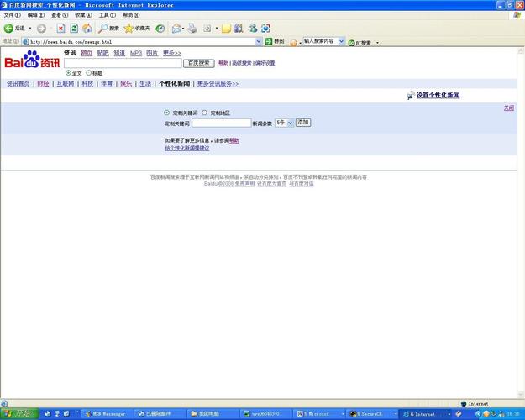This screenshot has height=420, width=525.
Task: Click the icon beside 设置个性化新闻
Action: pyautogui.click(x=411, y=96)
